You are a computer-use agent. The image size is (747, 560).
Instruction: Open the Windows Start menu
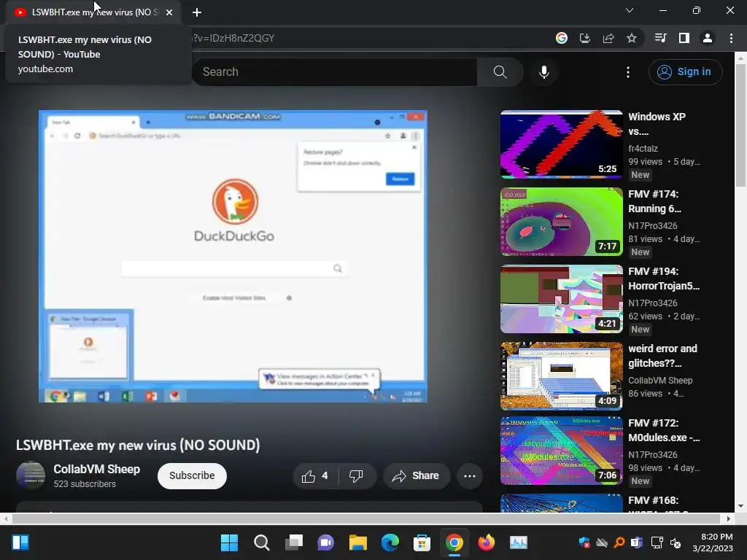click(x=229, y=542)
